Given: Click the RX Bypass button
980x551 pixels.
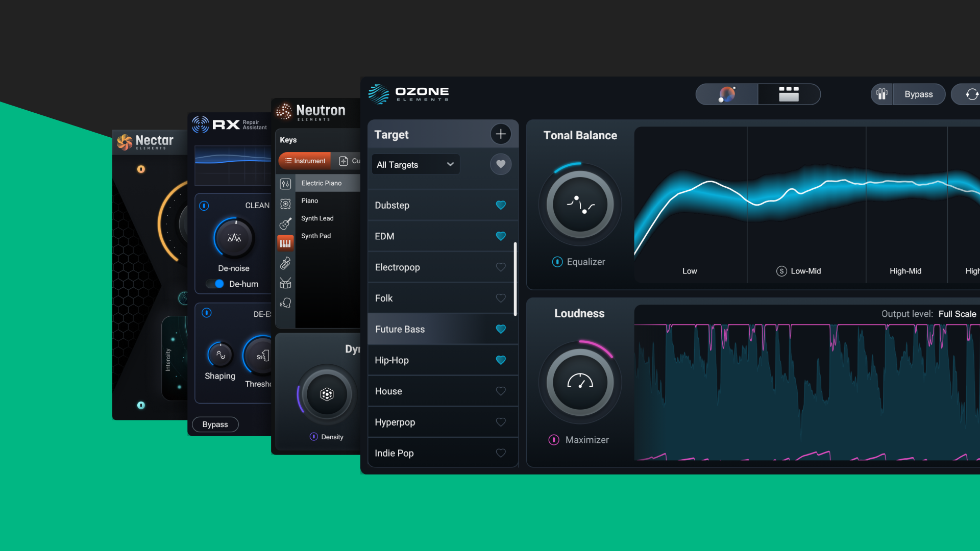Looking at the screenshot, I should [x=215, y=424].
